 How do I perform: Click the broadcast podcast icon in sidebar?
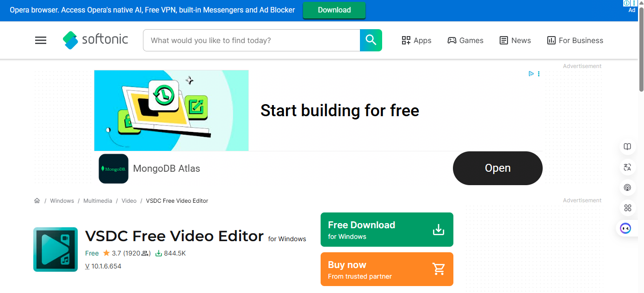(627, 187)
